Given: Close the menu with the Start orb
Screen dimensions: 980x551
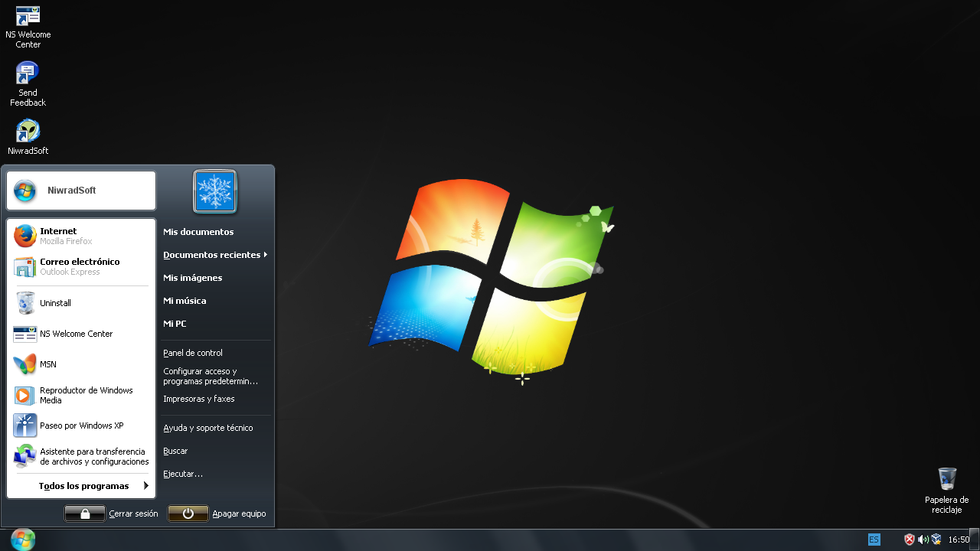Looking at the screenshot, I should point(23,540).
